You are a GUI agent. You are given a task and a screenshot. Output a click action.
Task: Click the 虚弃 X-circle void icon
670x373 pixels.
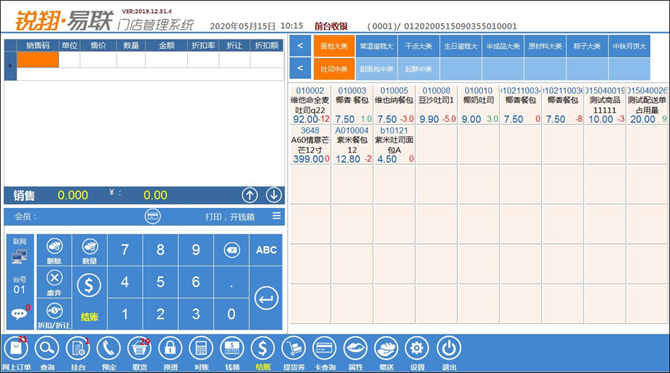(x=54, y=282)
